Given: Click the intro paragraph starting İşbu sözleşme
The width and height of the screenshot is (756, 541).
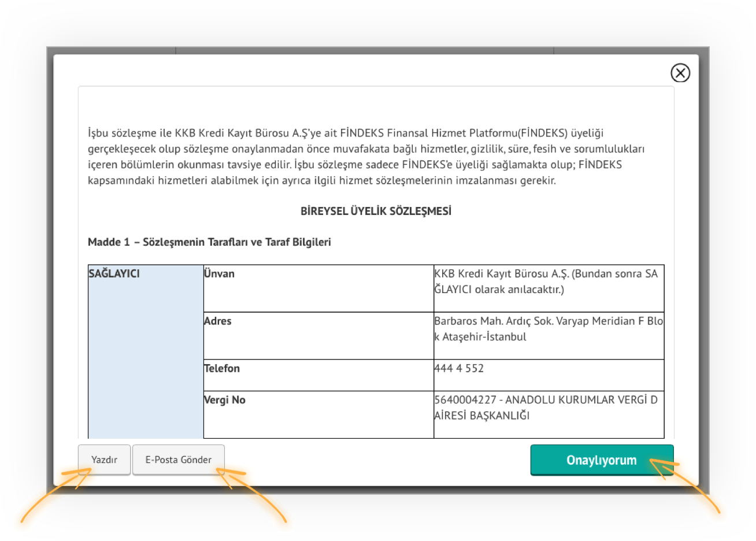Looking at the screenshot, I should (x=366, y=157).
